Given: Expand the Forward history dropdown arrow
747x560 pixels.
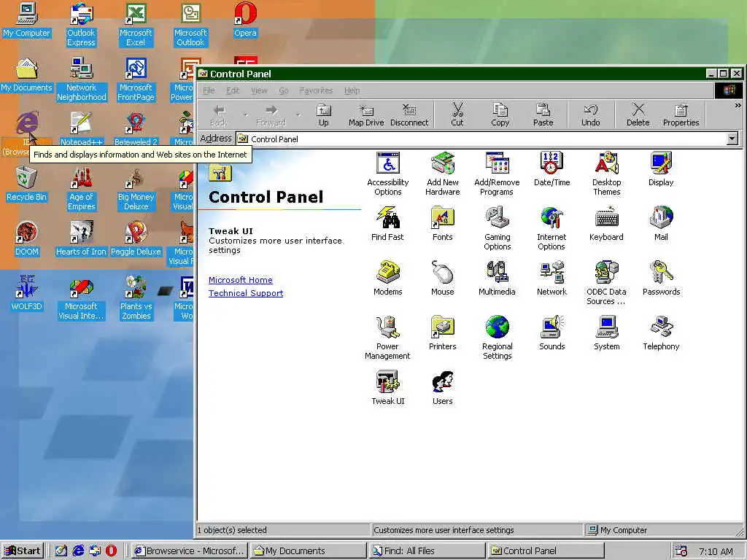Looking at the screenshot, I should coord(298,115).
